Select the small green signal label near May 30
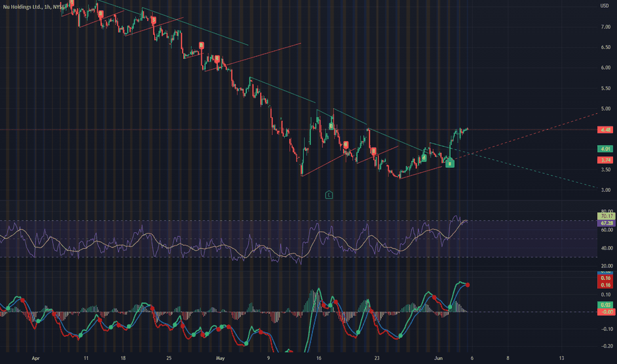This screenshot has width=617, height=364. coord(424,158)
